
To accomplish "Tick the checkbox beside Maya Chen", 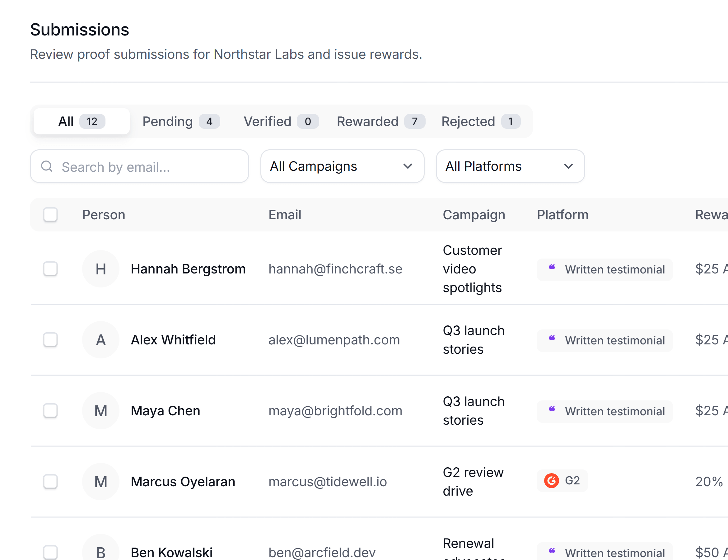I will coord(50,411).
